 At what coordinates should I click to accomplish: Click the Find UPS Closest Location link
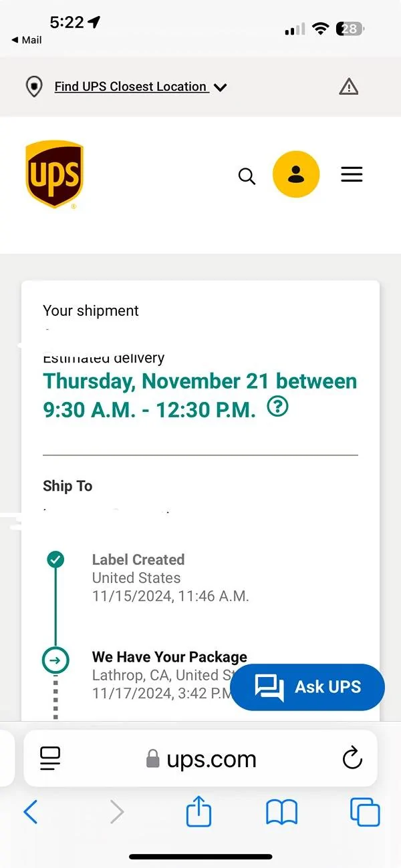(130, 87)
